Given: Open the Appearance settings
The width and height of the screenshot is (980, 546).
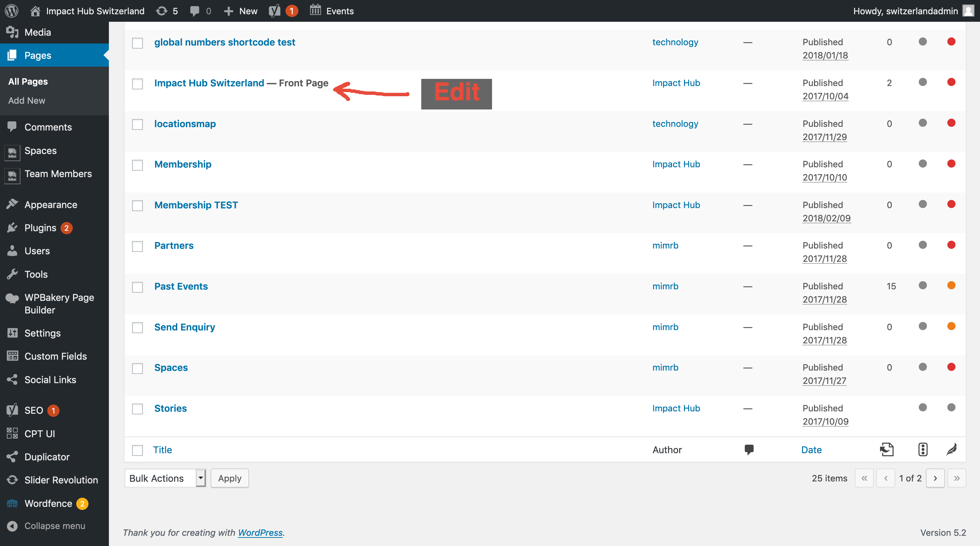Looking at the screenshot, I should [50, 204].
